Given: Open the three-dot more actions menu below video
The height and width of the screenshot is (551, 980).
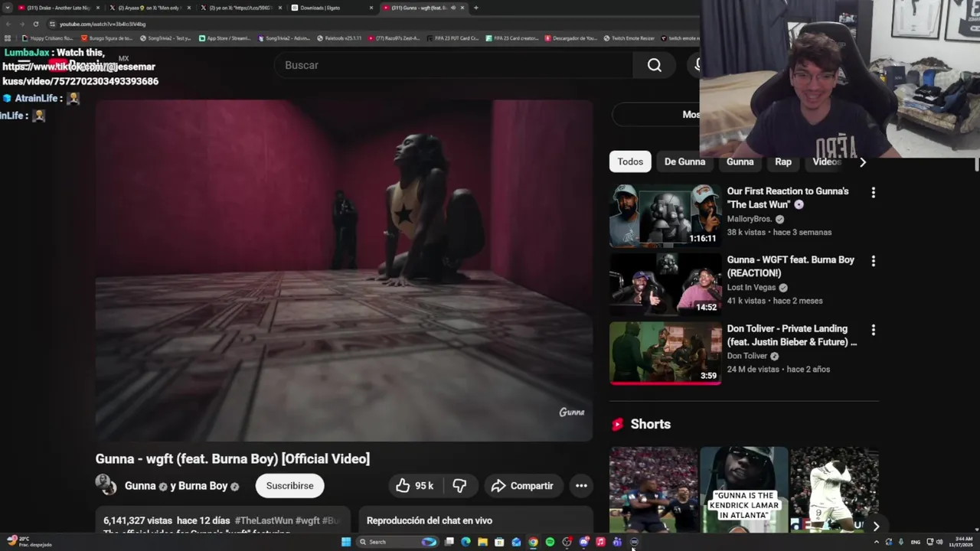Looking at the screenshot, I should pos(581,486).
